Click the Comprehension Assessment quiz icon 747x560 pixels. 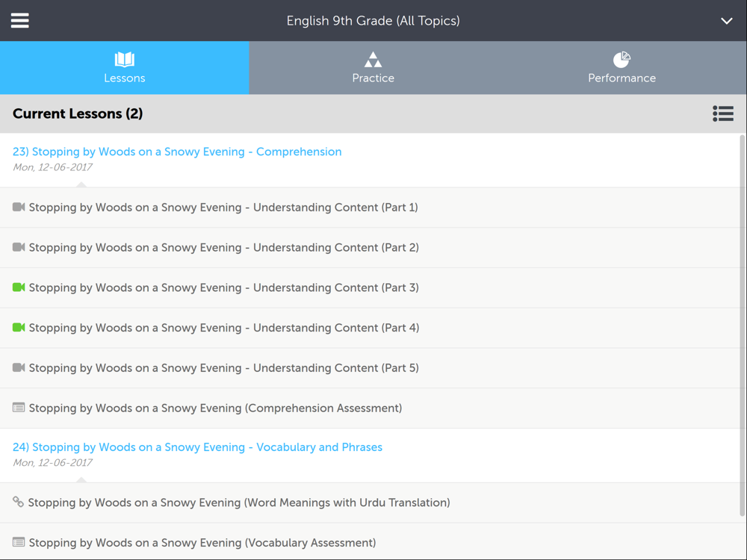click(19, 408)
